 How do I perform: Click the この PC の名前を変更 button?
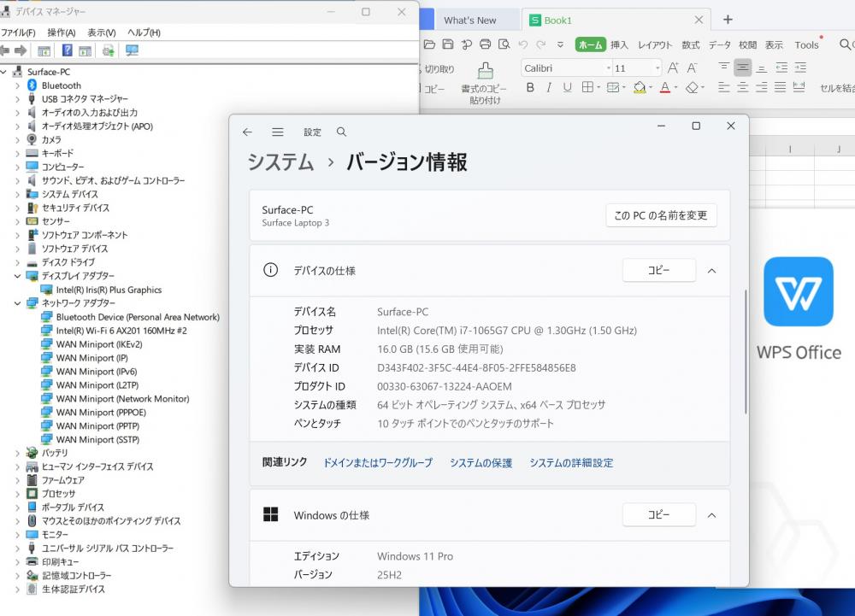point(660,215)
